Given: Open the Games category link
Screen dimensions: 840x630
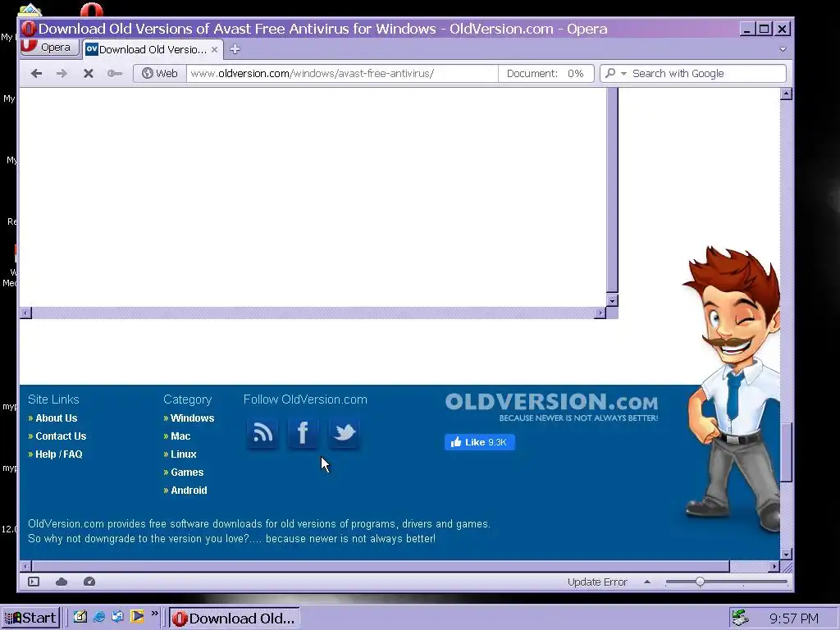Looking at the screenshot, I should 187,472.
